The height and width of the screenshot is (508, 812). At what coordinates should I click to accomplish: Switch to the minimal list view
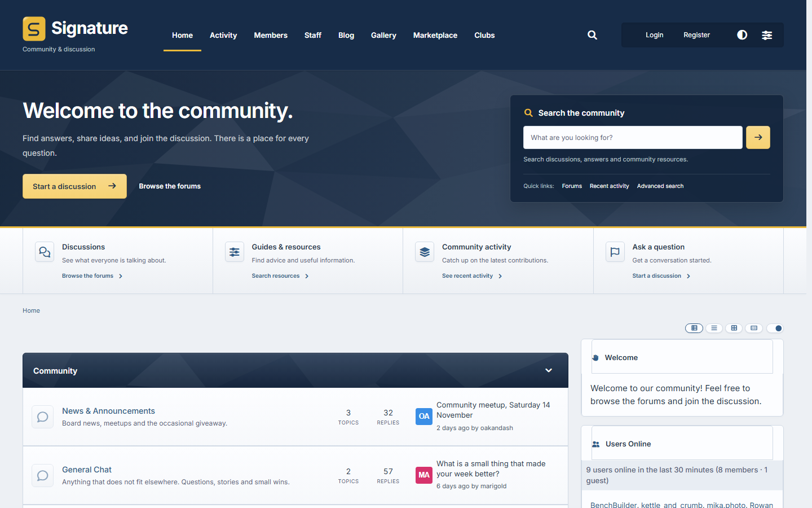(714, 328)
